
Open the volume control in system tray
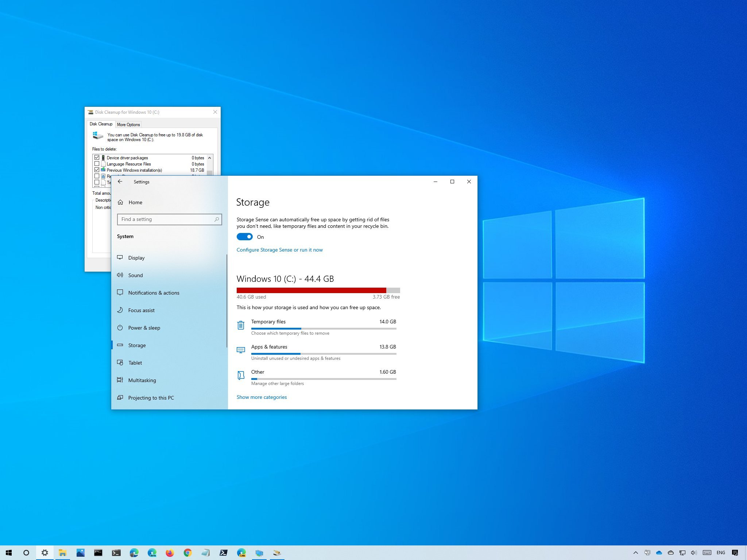coord(694,553)
